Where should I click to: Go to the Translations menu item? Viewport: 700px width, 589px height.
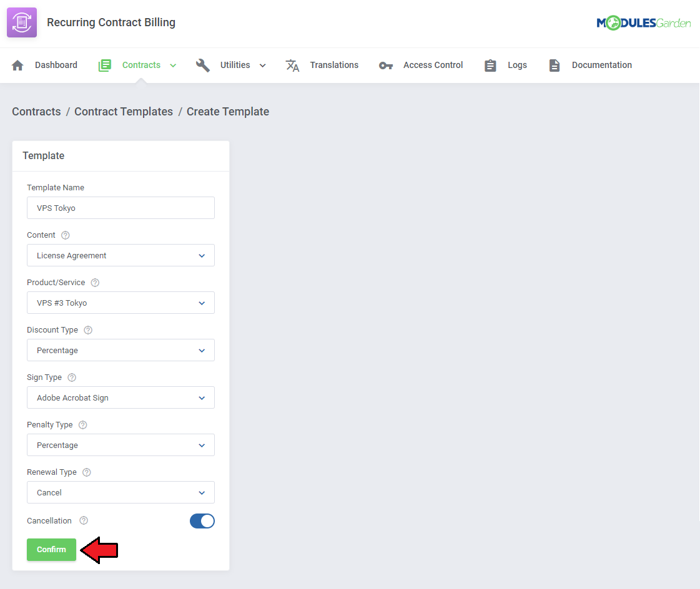334,65
